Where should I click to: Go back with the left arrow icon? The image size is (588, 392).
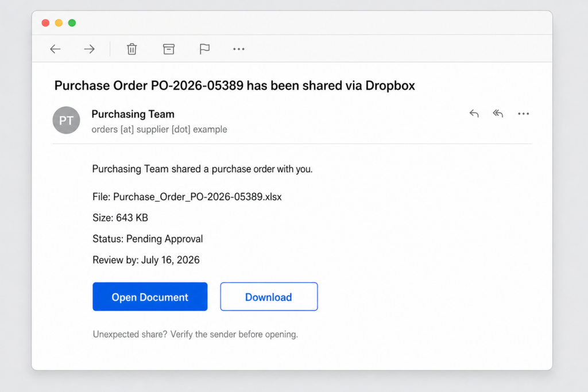(x=55, y=49)
